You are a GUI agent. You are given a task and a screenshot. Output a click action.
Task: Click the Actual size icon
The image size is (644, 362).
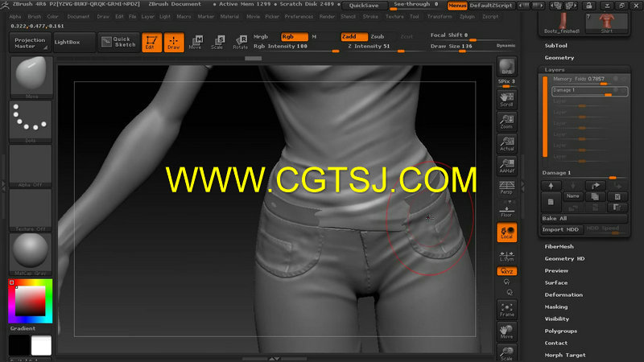[x=507, y=143]
